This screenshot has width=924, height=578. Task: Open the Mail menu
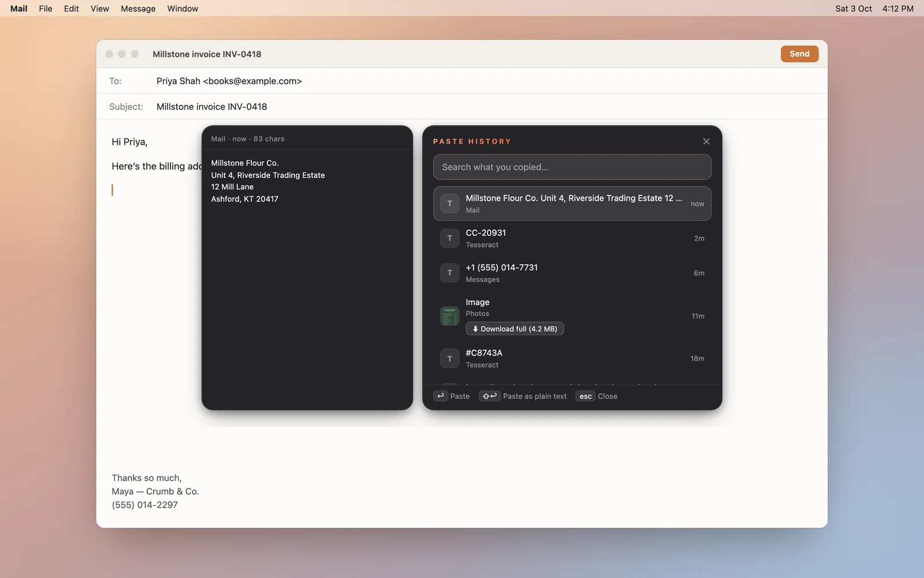19,9
